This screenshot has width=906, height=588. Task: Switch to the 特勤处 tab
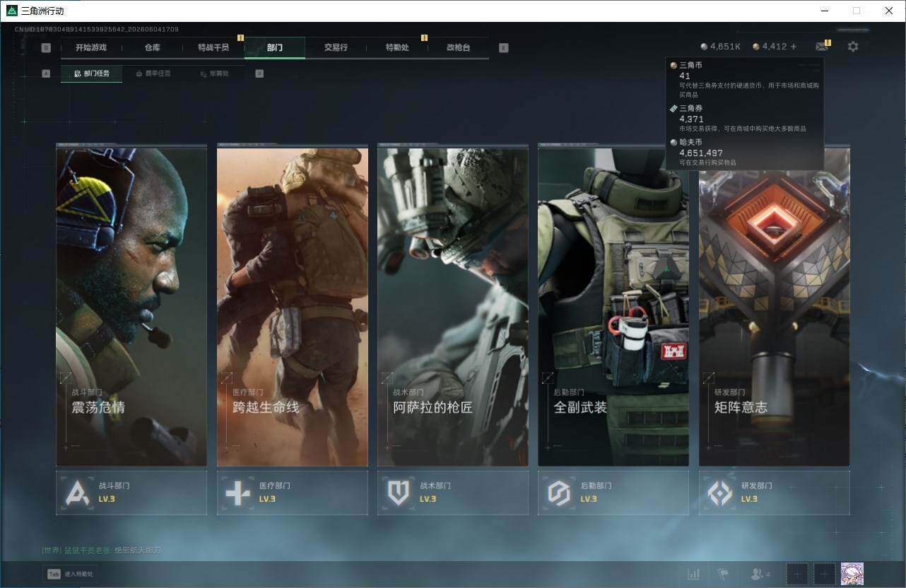(397, 47)
